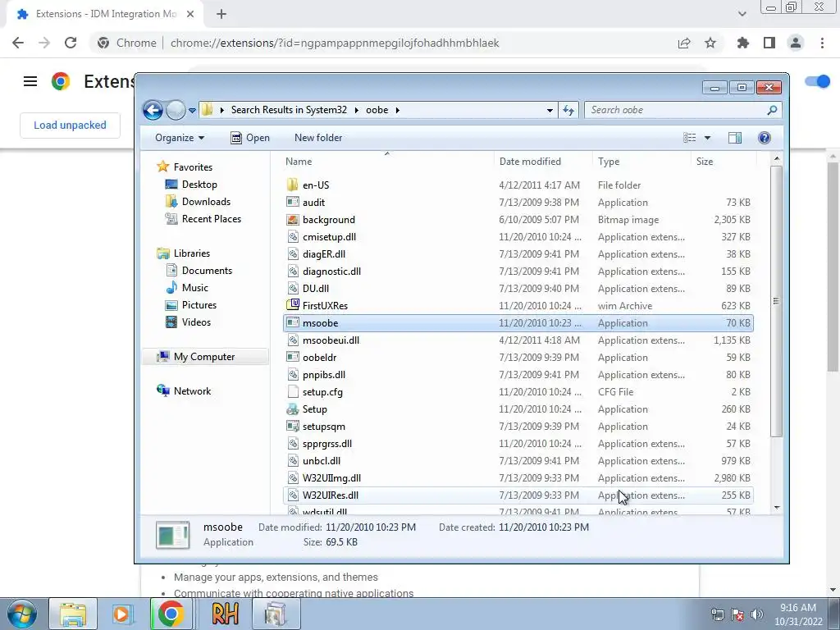Select diagnostic.dll file
The width and height of the screenshot is (840, 630).
tap(331, 271)
